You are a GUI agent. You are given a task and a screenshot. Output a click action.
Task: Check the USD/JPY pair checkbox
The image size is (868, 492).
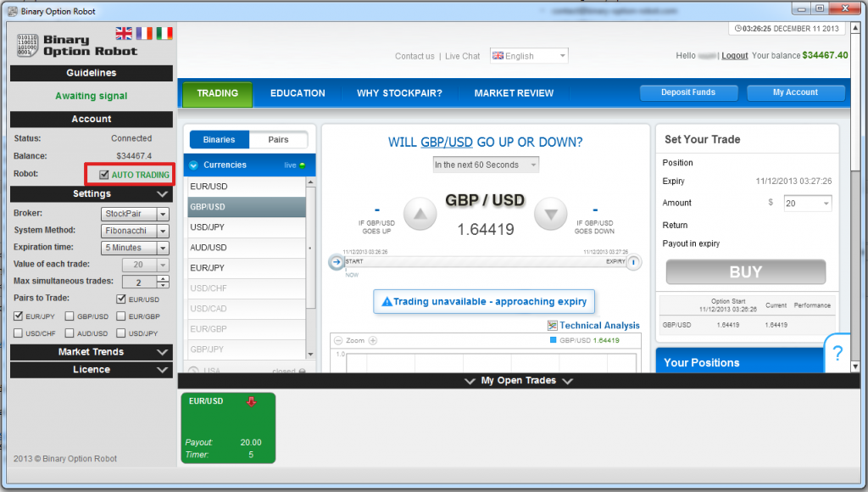coord(120,333)
